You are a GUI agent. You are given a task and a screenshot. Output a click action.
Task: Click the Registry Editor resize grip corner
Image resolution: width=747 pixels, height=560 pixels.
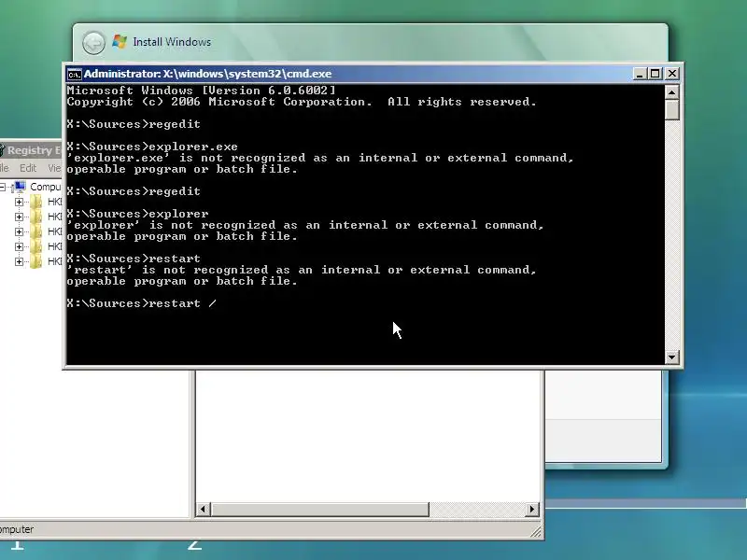(x=536, y=532)
